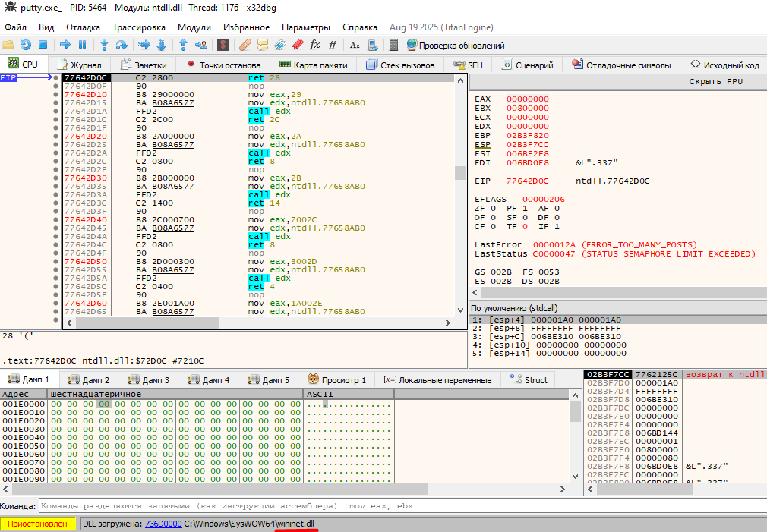Open the Scylla plugin icon

coord(223,45)
